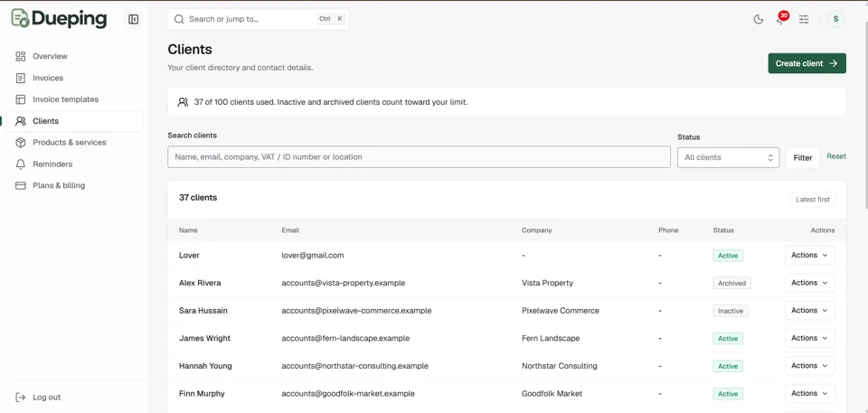Image resolution: width=868 pixels, height=413 pixels.
Task: Collapse the sidebar panel icon
Action: [x=134, y=19]
